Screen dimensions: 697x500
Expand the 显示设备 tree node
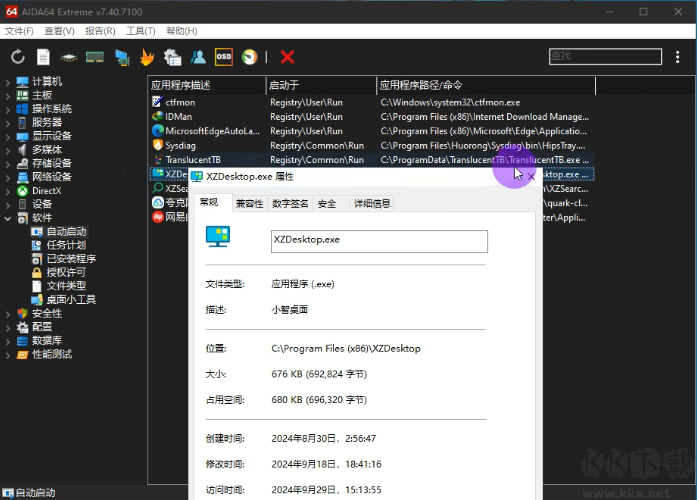click(x=8, y=136)
